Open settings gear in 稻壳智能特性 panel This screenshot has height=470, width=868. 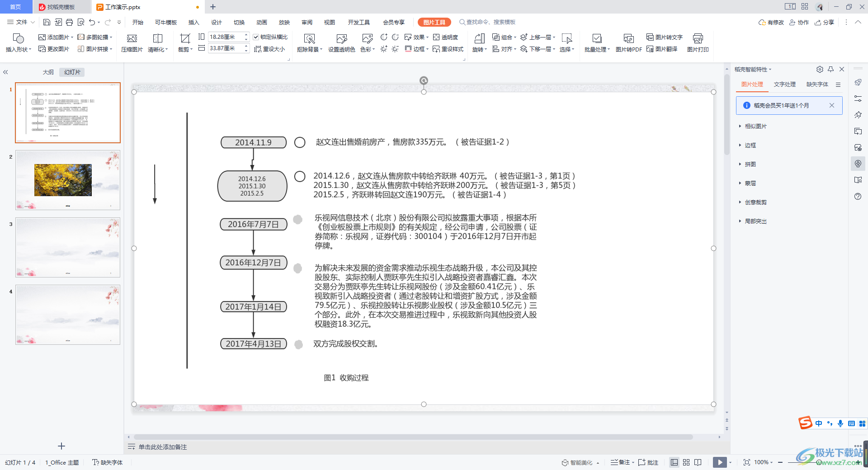[x=820, y=69]
